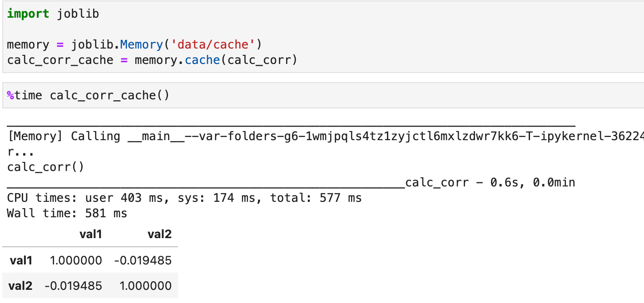Image resolution: width=644 pixels, height=303 pixels.
Task: Click the val2 column header
Action: [159, 234]
